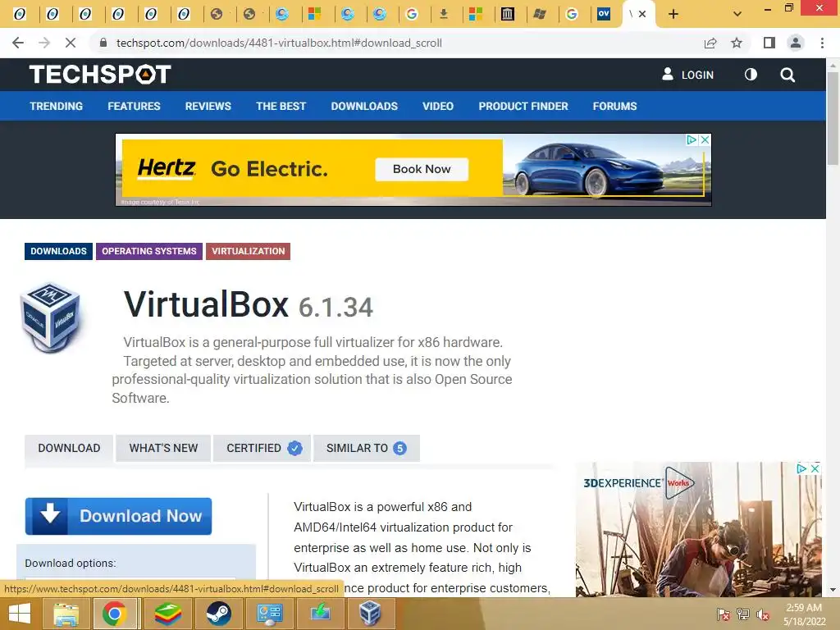
Task: Open Chrome side panel
Action: [769, 43]
